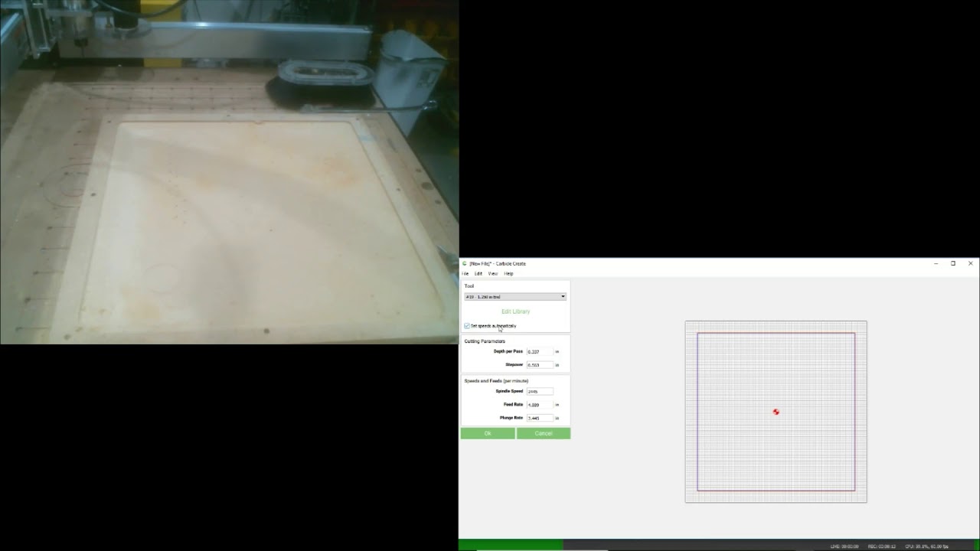Open the View menu

click(x=493, y=273)
